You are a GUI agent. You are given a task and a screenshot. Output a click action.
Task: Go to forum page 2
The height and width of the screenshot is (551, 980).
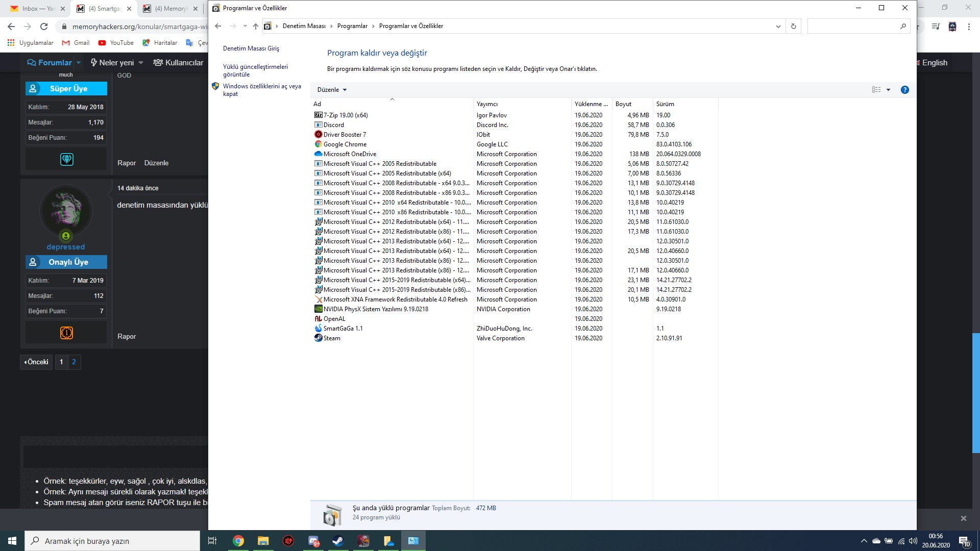coord(74,362)
